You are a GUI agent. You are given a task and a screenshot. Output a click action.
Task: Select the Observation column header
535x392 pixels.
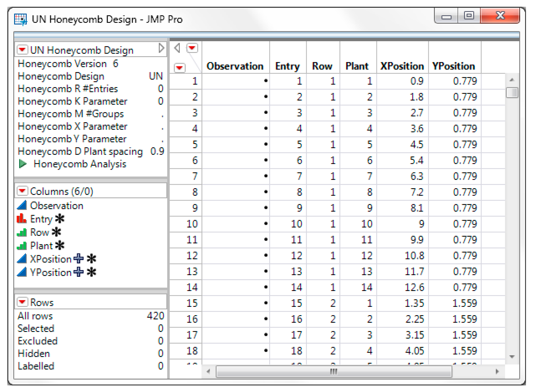(235, 66)
